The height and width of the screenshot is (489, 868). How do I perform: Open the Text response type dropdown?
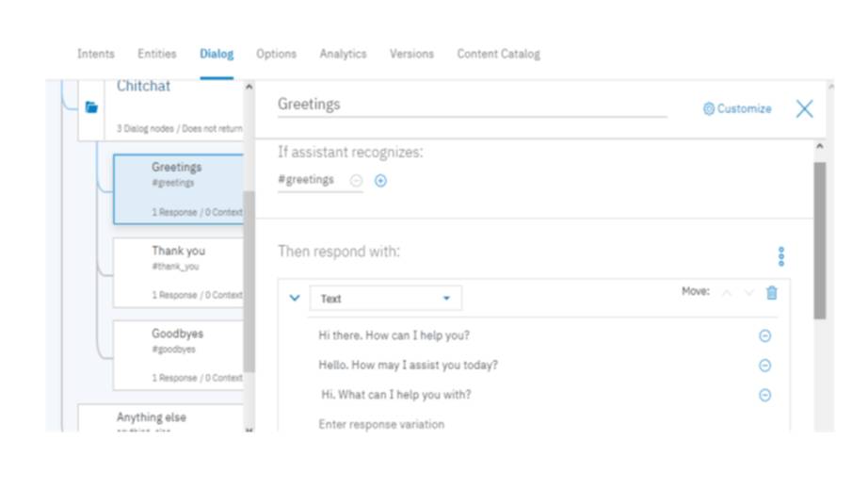(385, 299)
